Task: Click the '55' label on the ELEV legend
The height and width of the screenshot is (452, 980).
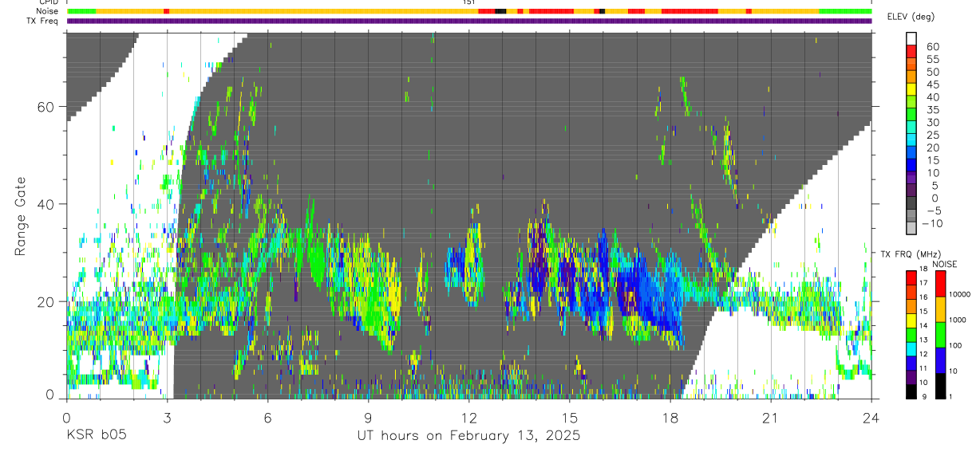Action: tap(932, 60)
